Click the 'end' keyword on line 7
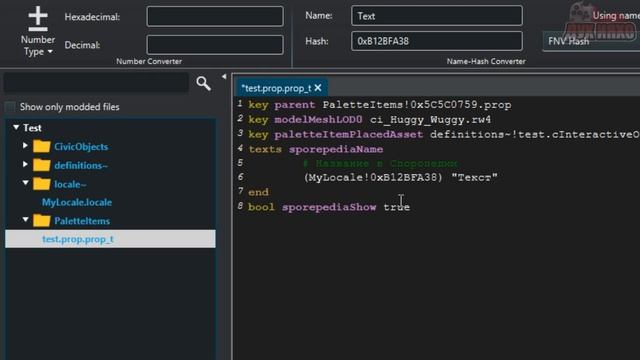The image size is (640, 360). click(x=258, y=192)
